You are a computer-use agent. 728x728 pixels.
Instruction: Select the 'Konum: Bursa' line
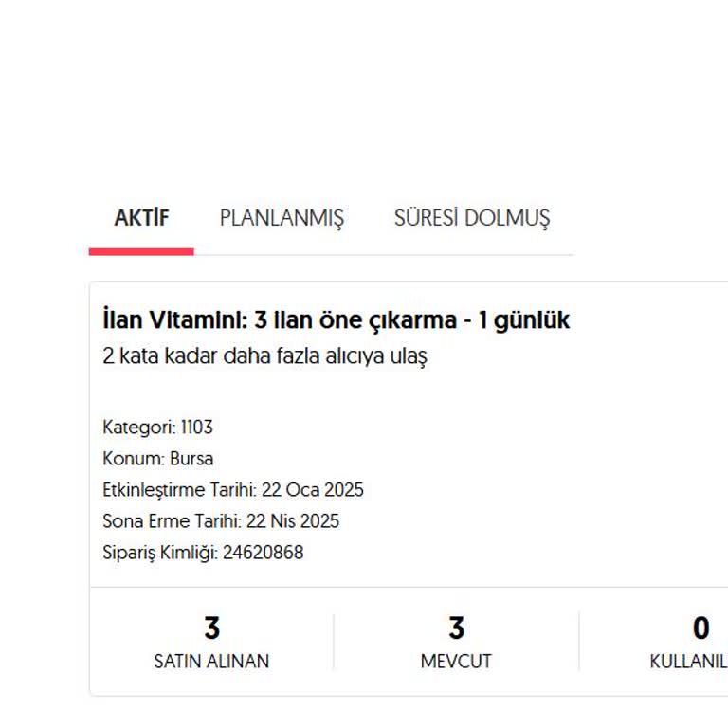[x=158, y=459]
